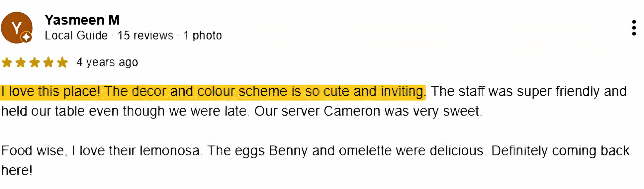Screen dimensions: 644x189
Task: Click the word lemonosa in the review
Action: point(169,151)
